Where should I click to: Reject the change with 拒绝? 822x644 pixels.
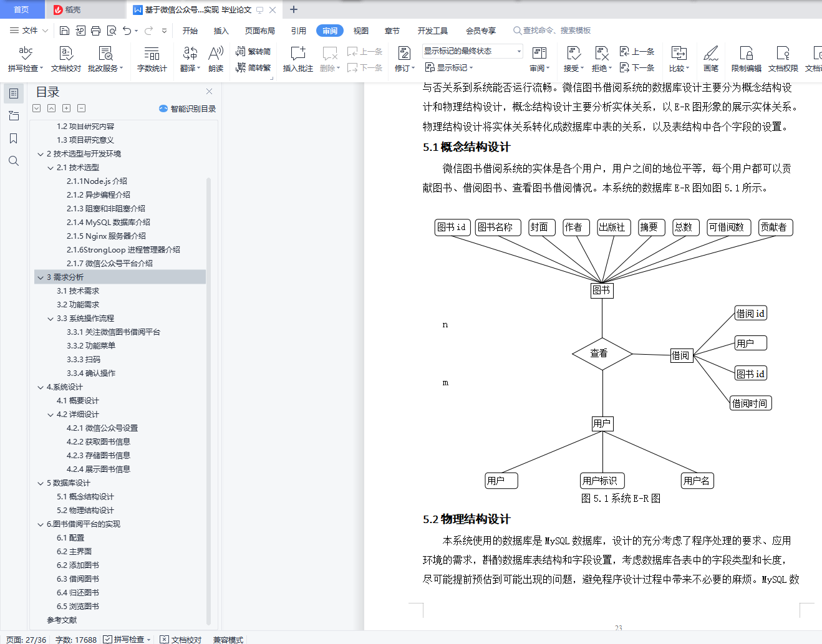tap(602, 59)
